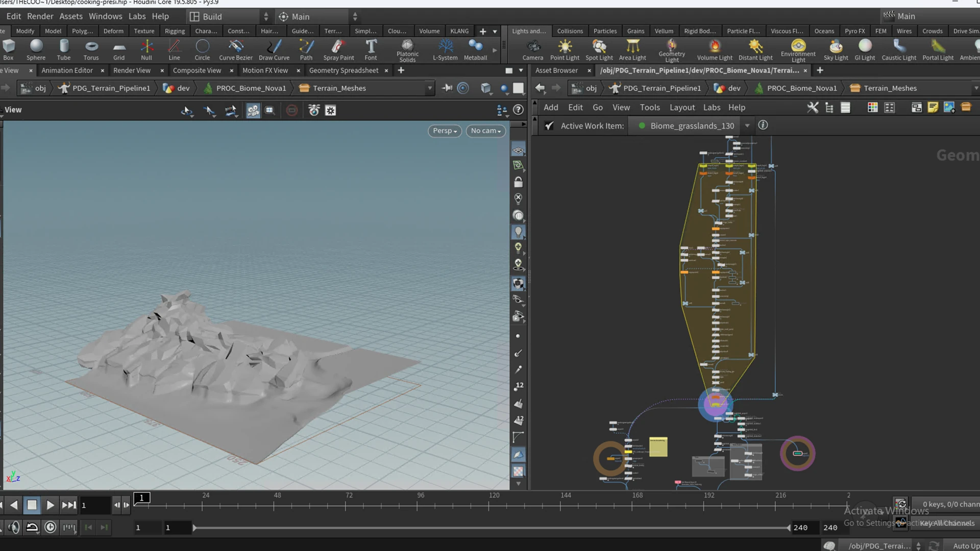980x551 pixels.
Task: Toggle loop playback mode button
Action: [x=32, y=527]
